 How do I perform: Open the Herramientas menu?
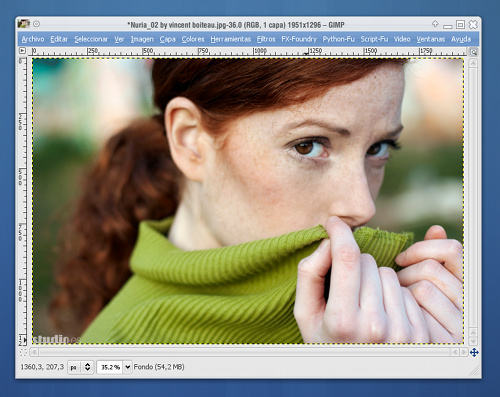click(x=231, y=39)
